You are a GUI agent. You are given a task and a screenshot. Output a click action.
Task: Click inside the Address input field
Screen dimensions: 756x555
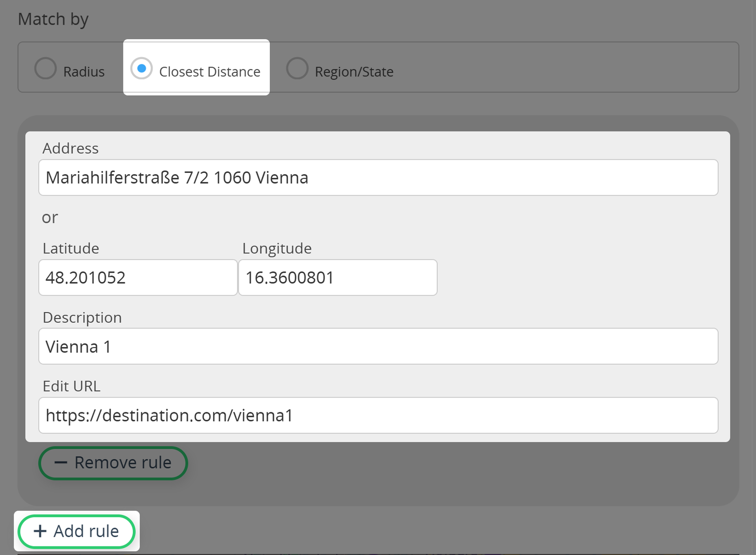click(x=378, y=177)
